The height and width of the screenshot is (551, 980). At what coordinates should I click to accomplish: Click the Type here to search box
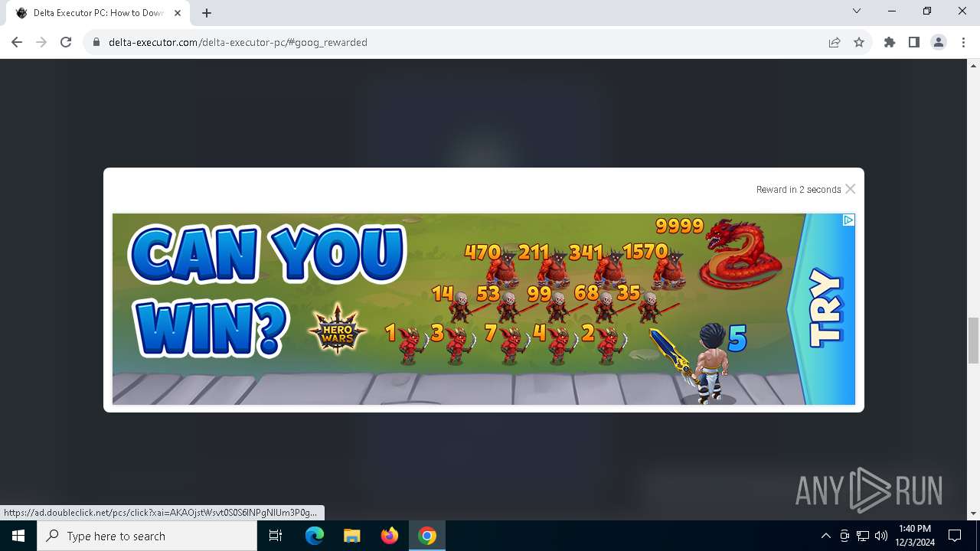coord(147,536)
